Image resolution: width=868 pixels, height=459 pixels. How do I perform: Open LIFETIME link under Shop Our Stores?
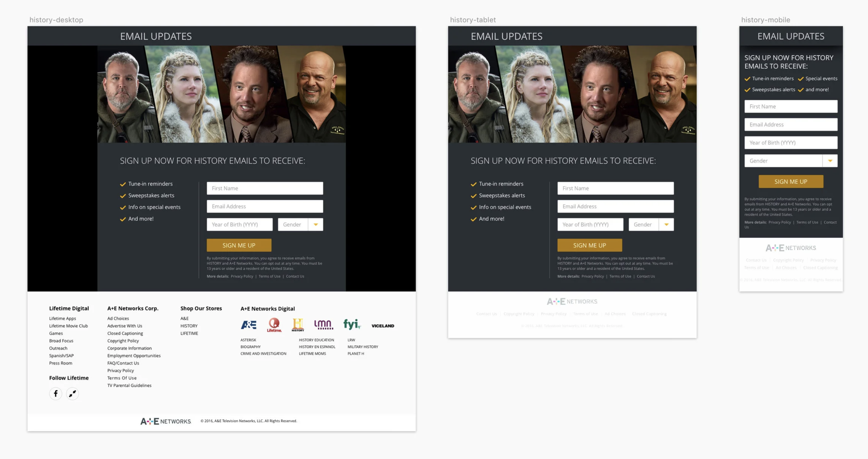[189, 333]
